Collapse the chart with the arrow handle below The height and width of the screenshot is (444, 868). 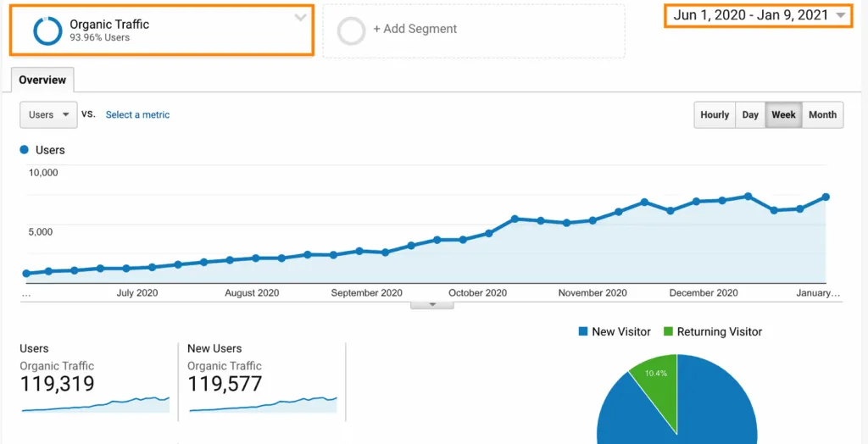tap(432, 304)
